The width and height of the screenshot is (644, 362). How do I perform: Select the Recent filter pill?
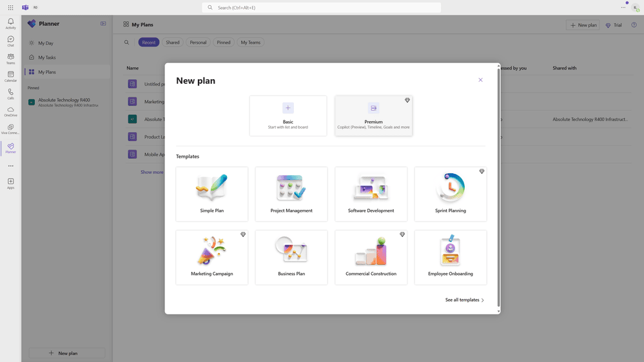[149, 43]
